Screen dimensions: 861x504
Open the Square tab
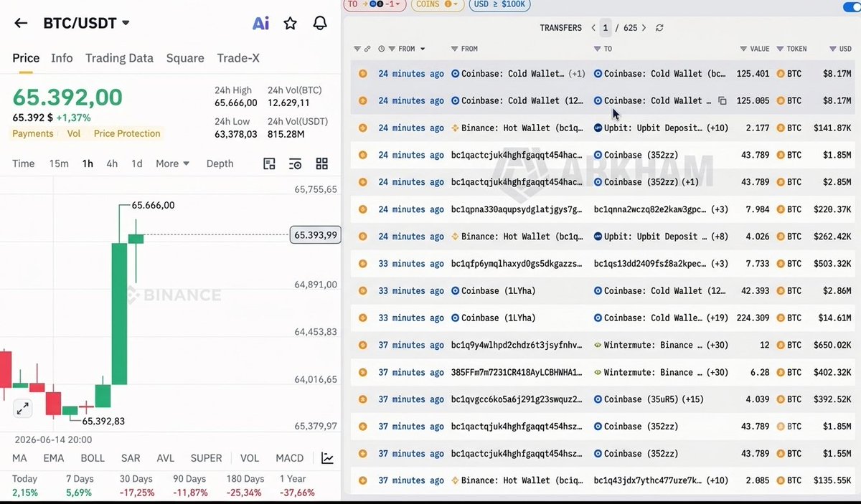[x=185, y=58]
